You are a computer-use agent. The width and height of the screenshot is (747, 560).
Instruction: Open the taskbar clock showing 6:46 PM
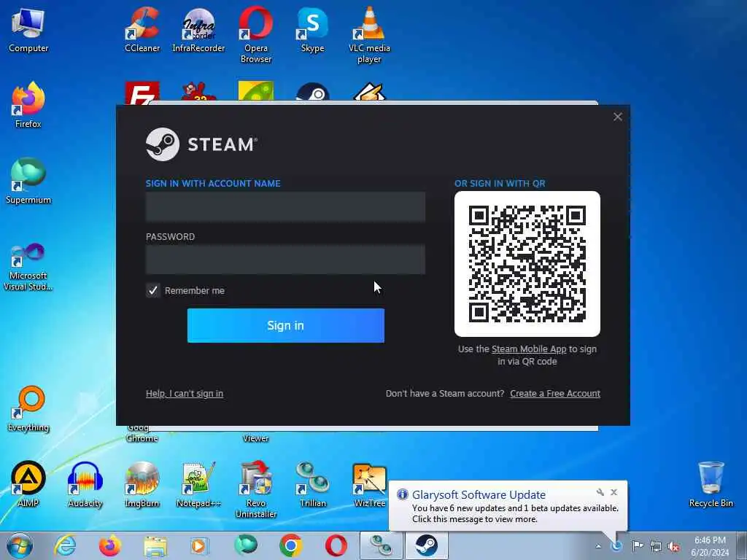click(710, 546)
